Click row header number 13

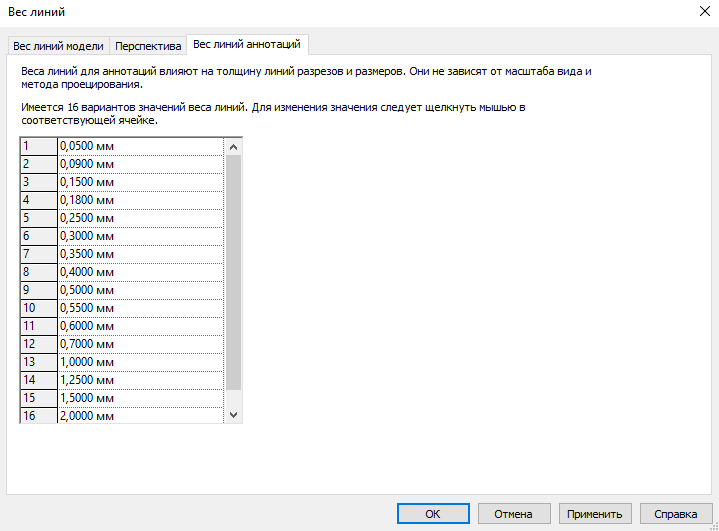[x=38, y=362]
